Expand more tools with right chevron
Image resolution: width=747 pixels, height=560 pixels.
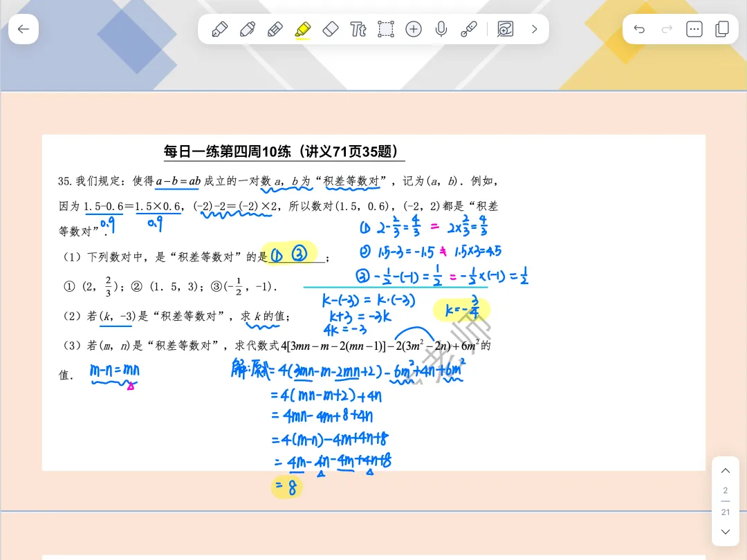534,30
